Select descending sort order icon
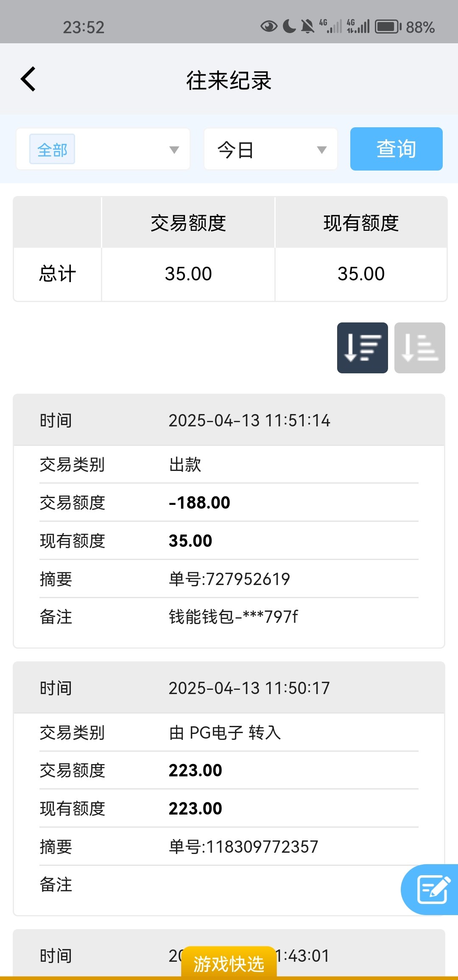 click(x=362, y=348)
